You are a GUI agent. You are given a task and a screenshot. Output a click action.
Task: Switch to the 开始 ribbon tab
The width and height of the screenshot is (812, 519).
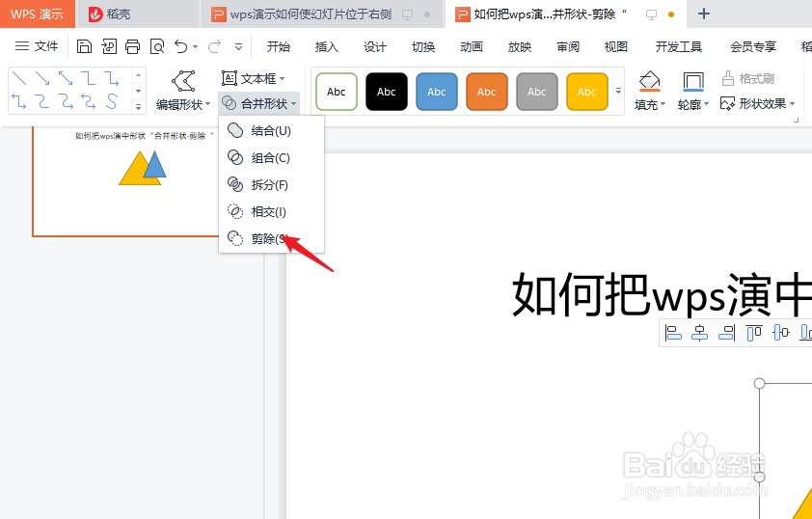pos(278,46)
